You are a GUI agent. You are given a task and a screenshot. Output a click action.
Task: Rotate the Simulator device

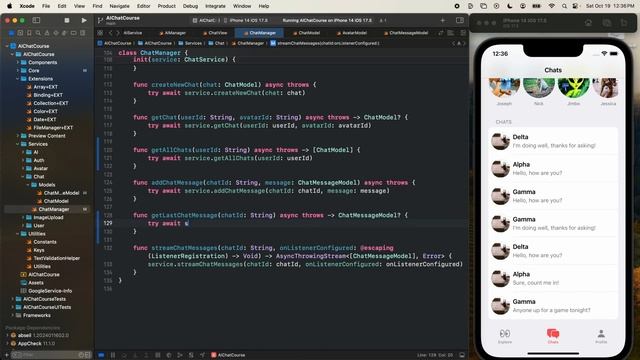tap(624, 23)
